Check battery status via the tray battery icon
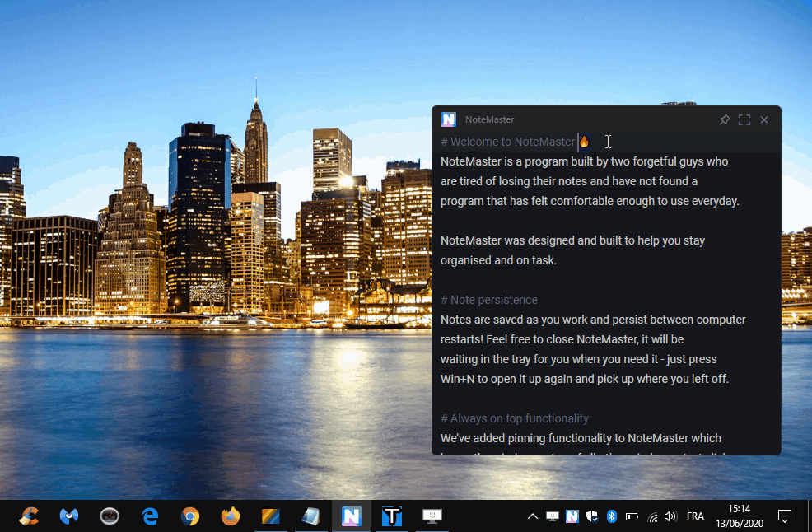This screenshot has width=812, height=532. click(632, 516)
